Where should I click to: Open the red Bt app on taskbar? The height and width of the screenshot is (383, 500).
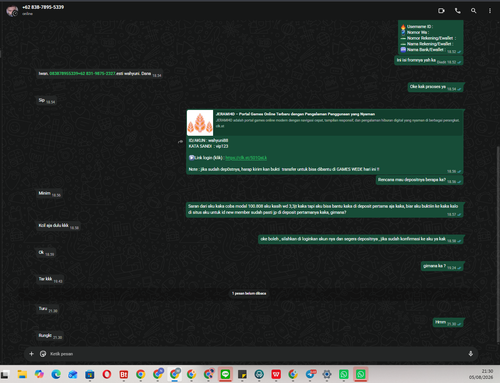pyautogui.click(x=124, y=374)
